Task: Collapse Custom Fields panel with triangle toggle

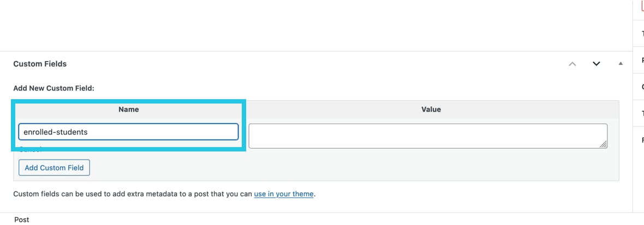Action: 621,64
